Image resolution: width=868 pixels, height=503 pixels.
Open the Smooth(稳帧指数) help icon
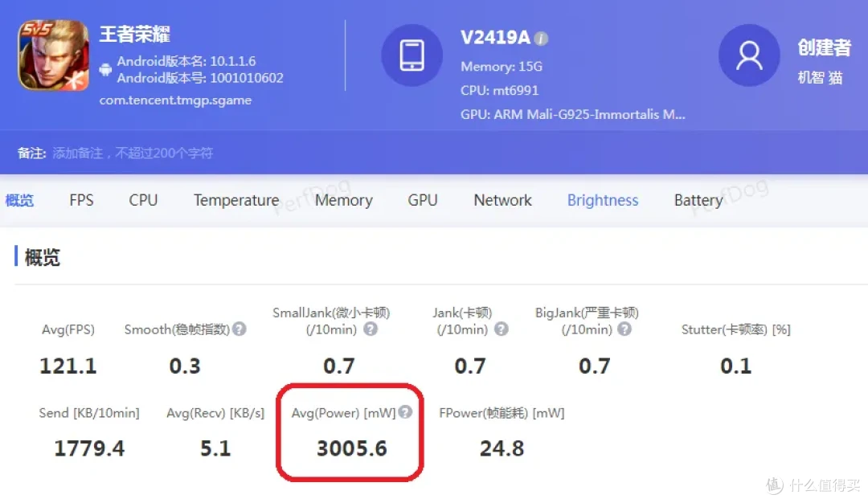point(240,329)
